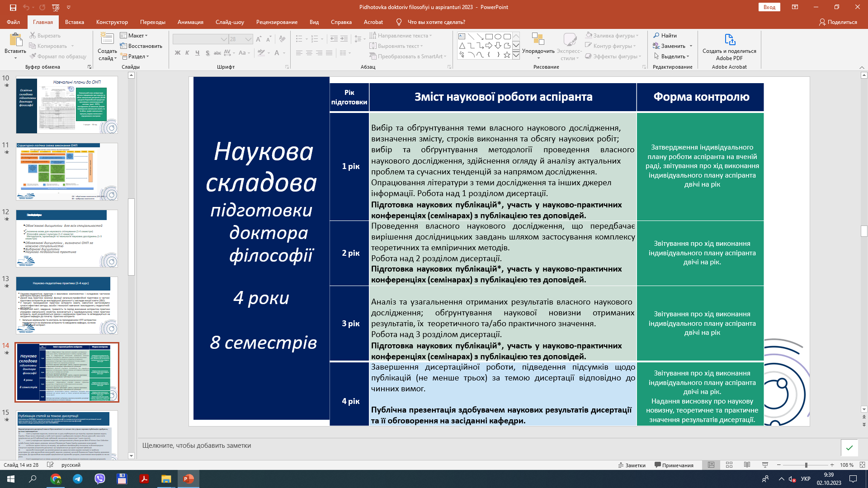Open Reading View from status bar
This screenshot has height=488, width=868.
click(x=747, y=465)
